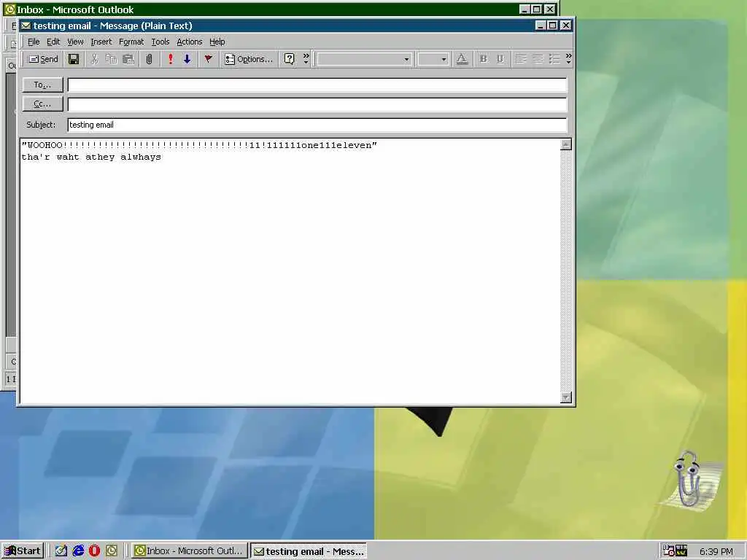Screen dimensions: 747x560
Task: Launch Internet Explorer from Quick Launch
Action: (x=78, y=551)
